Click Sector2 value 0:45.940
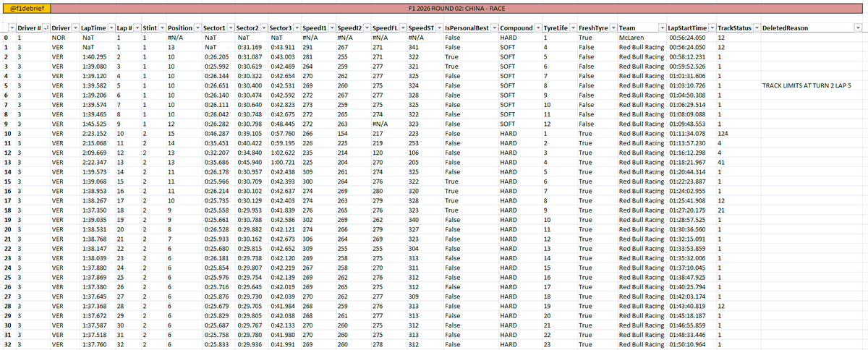Viewport: 868px width, 350px height. pos(250,163)
